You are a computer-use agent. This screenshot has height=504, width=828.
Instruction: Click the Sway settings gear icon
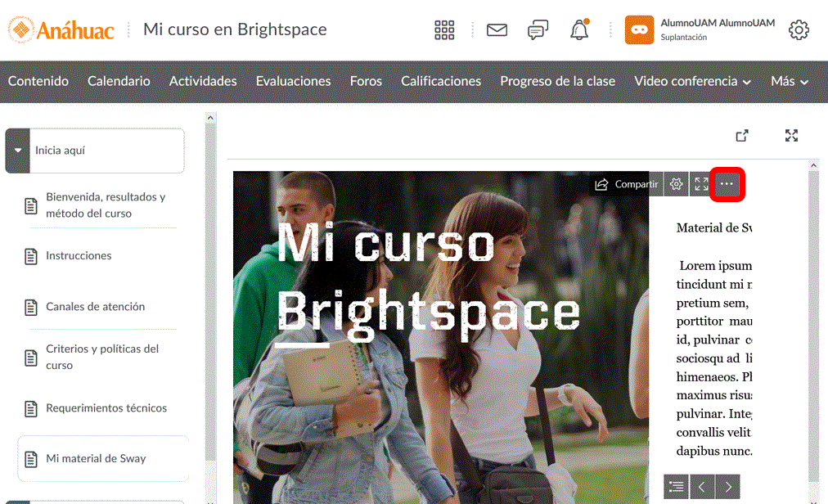676,184
